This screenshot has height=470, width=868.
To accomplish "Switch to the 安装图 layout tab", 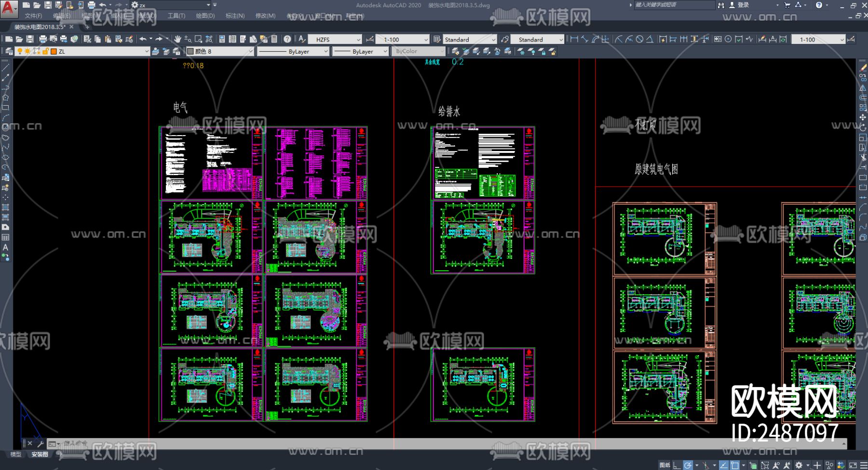I will [x=40, y=454].
